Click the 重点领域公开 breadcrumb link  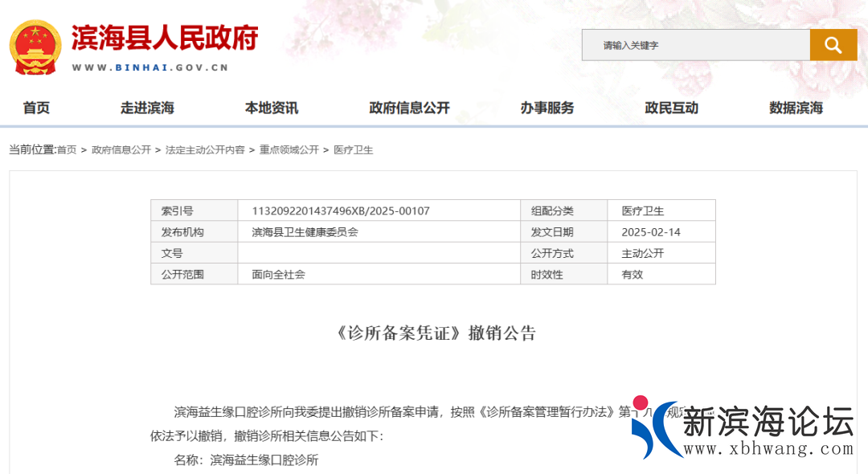[289, 150]
